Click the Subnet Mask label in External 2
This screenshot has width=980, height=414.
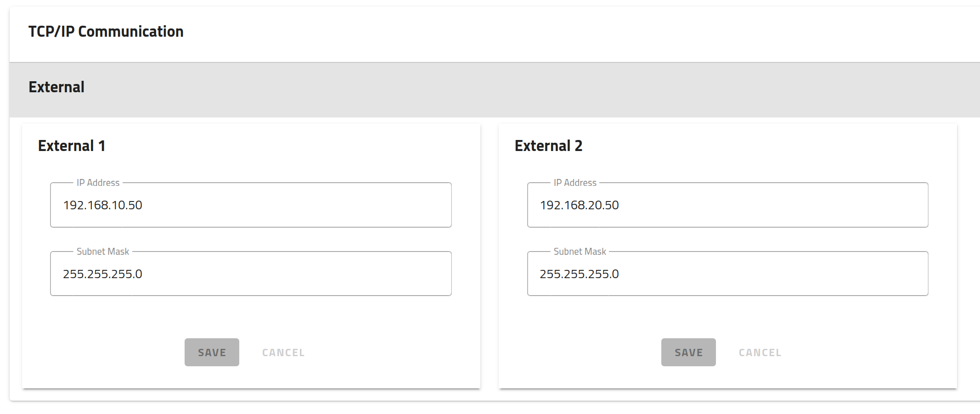point(580,252)
